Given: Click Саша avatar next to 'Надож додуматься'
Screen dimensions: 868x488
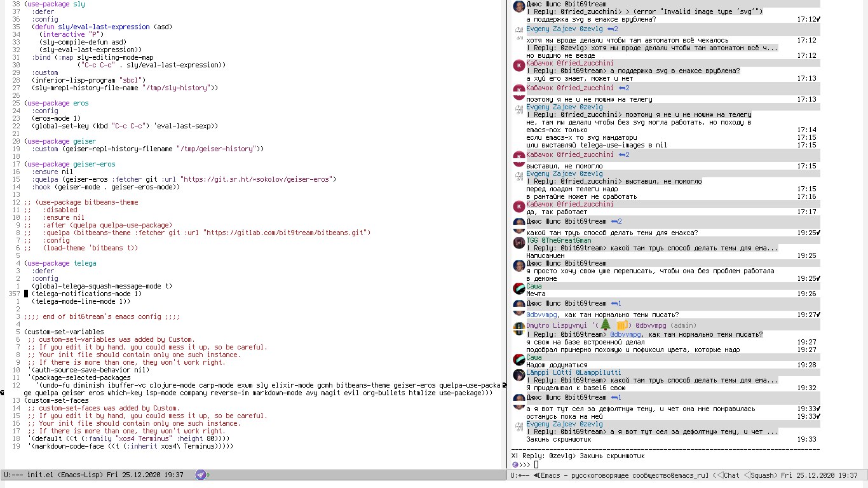Looking at the screenshot, I should 519,360.
